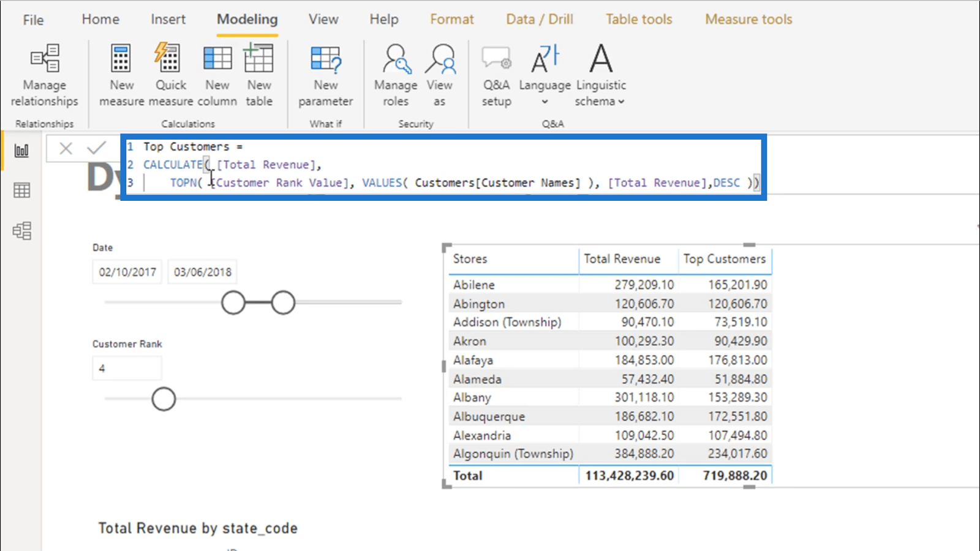This screenshot has height=551, width=980.
Task: Click the 113,428,239.60 total revenue cell
Action: [629, 476]
